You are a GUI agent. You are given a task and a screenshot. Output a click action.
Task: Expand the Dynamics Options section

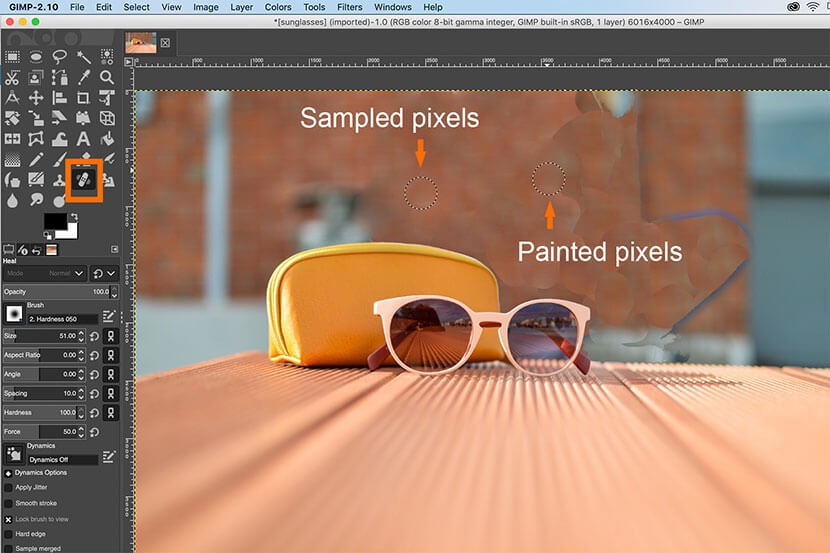tap(9, 472)
